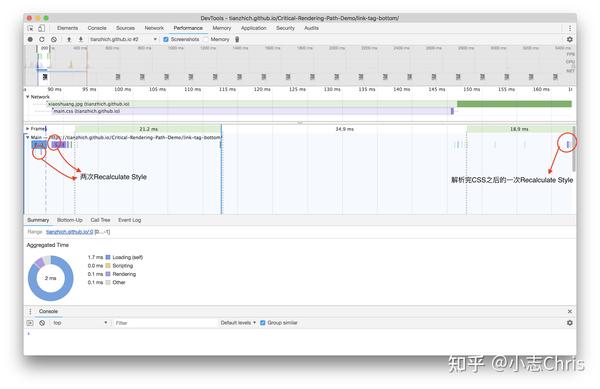Open the recording selector dropdown tianzhich.github.io #2
600x389 pixels.
coord(123,39)
